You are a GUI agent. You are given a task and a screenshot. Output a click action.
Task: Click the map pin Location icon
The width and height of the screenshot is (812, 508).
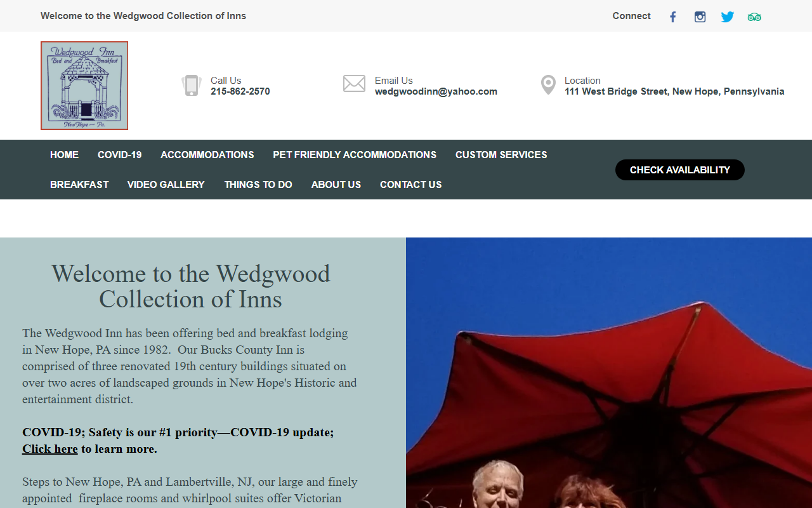(x=548, y=84)
